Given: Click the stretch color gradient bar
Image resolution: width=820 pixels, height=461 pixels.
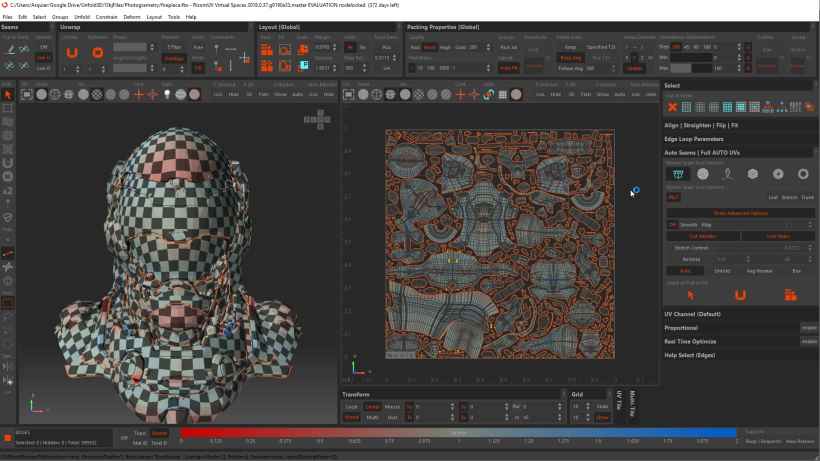Looking at the screenshot, I should 455,433.
